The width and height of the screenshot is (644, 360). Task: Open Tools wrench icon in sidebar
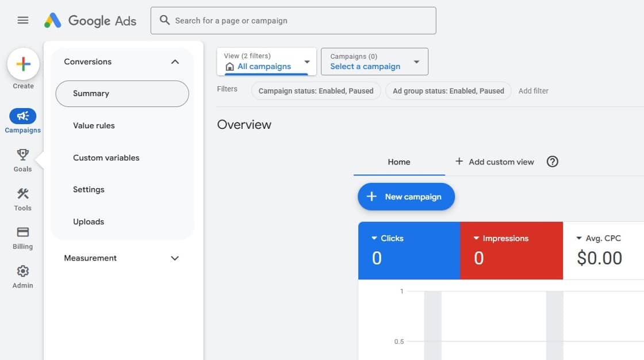23,194
